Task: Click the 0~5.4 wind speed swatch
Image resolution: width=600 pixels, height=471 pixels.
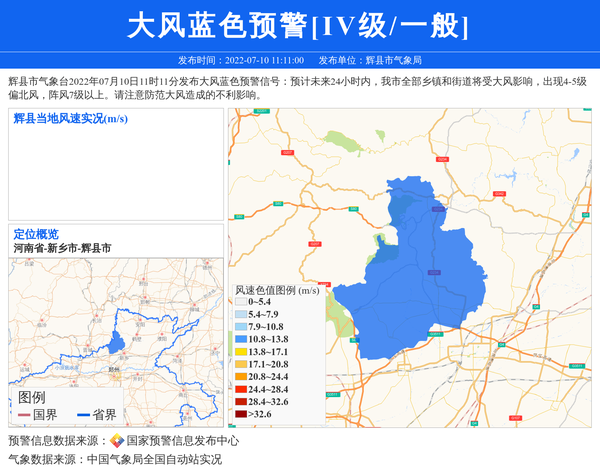Action: (240, 301)
